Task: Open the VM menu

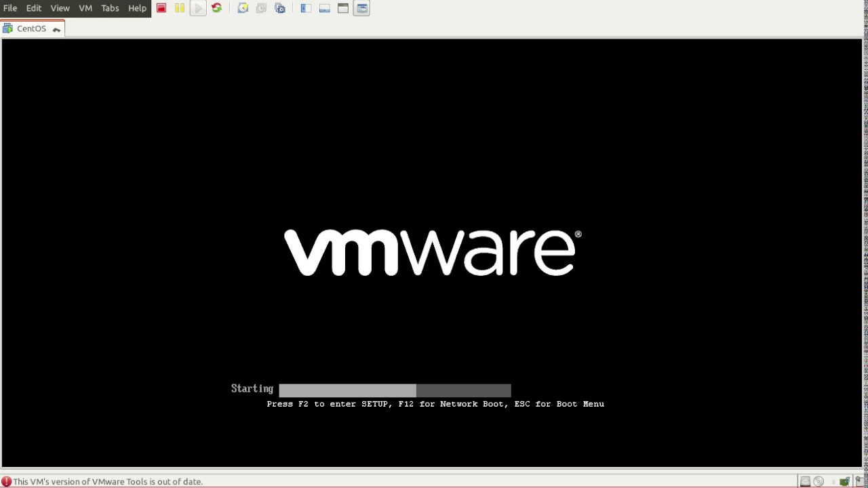Action: (x=85, y=8)
